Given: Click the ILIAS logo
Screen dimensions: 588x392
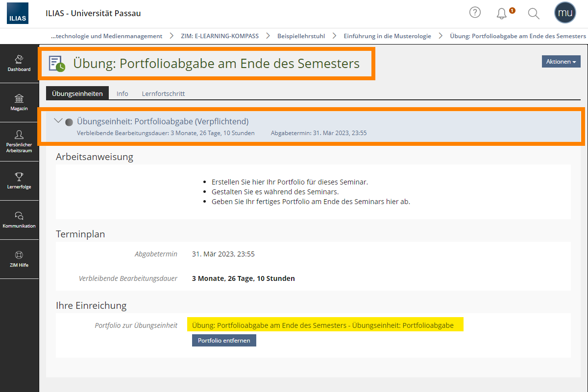Looking at the screenshot, I should [18, 13].
